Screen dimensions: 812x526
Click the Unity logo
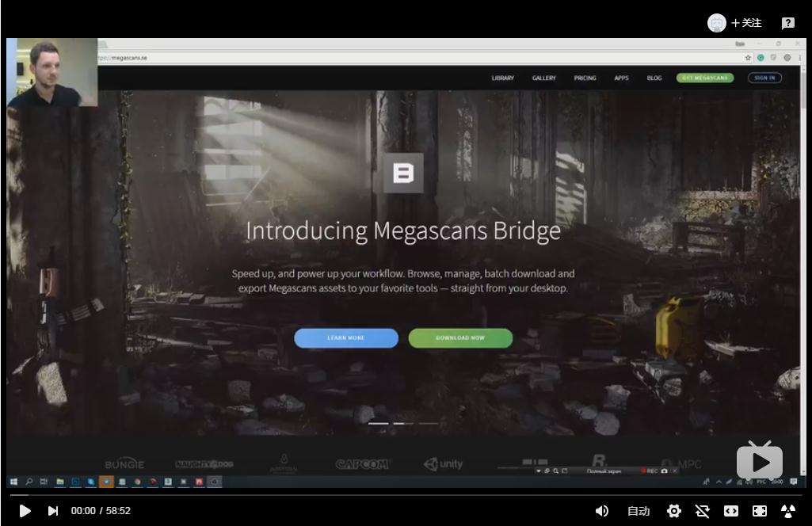click(x=444, y=464)
